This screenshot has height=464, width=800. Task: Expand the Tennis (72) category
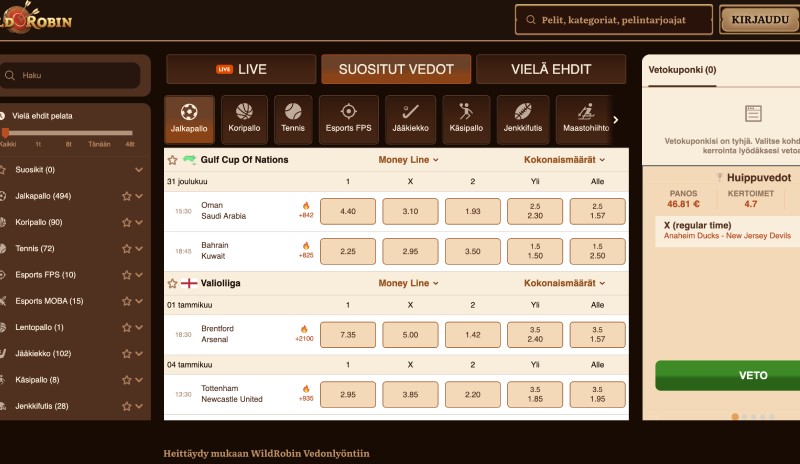click(x=139, y=249)
